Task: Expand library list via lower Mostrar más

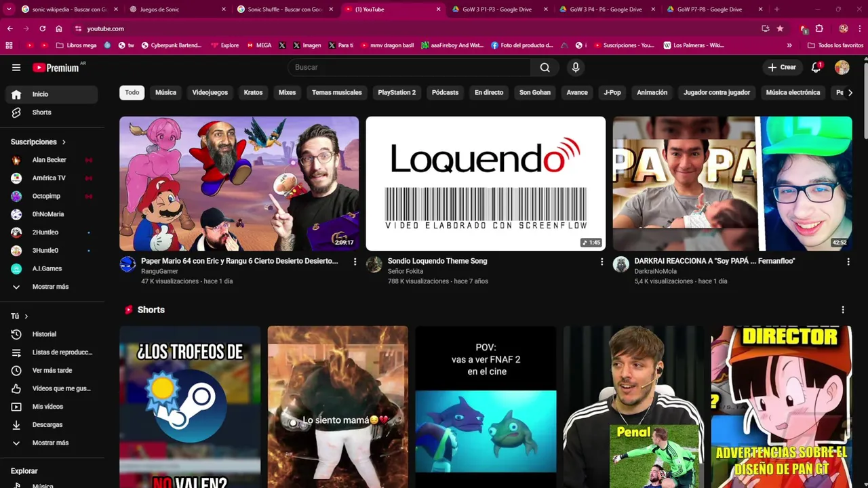Action: [52, 443]
